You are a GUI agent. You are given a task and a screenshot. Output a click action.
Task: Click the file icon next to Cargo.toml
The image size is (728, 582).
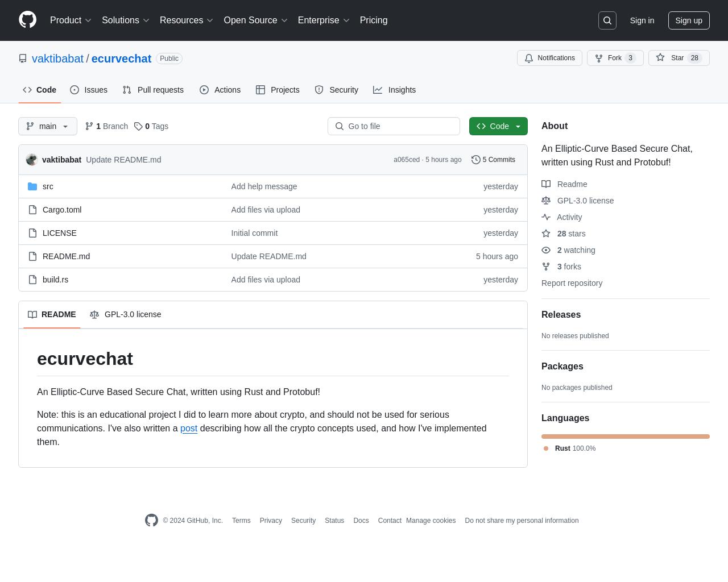point(32,210)
